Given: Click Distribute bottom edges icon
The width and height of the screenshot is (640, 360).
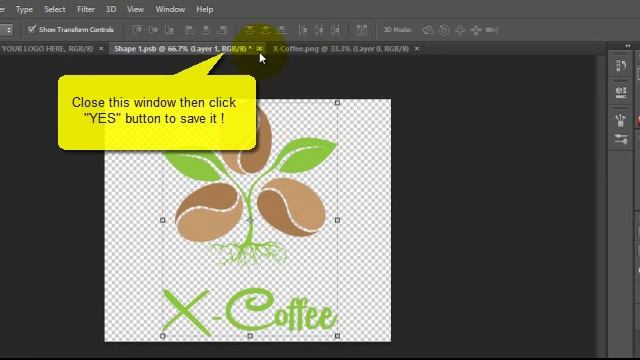Looking at the screenshot, I should [x=282, y=30].
